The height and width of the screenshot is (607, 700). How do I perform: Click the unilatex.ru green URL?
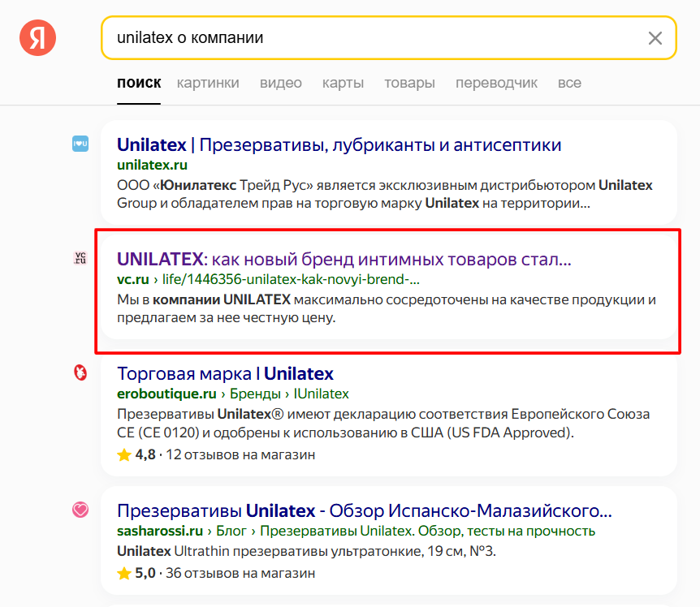[152, 165]
